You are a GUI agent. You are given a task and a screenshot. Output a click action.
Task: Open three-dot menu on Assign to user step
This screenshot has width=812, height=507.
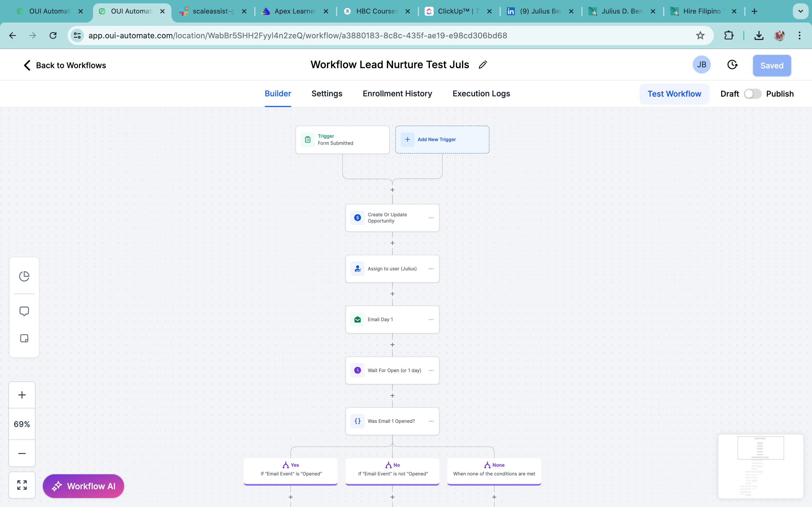coord(431,269)
